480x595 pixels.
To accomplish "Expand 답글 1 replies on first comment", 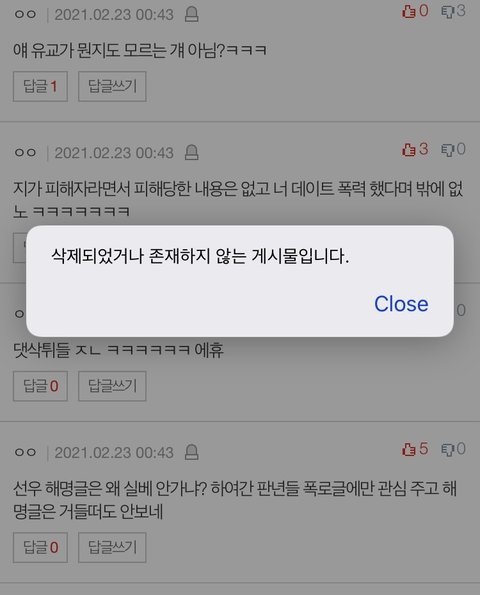I will pyautogui.click(x=40, y=86).
